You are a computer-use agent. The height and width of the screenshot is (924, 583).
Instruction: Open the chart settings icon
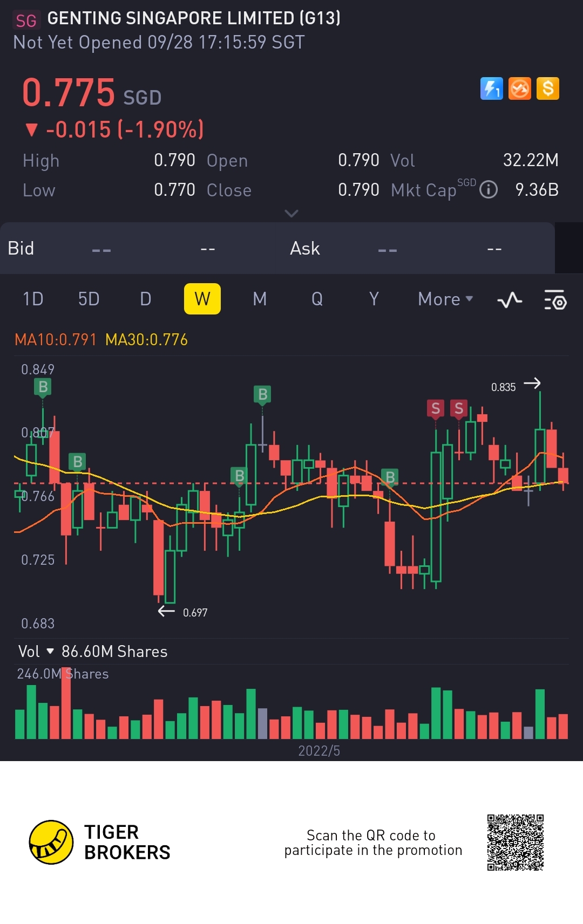click(x=555, y=299)
